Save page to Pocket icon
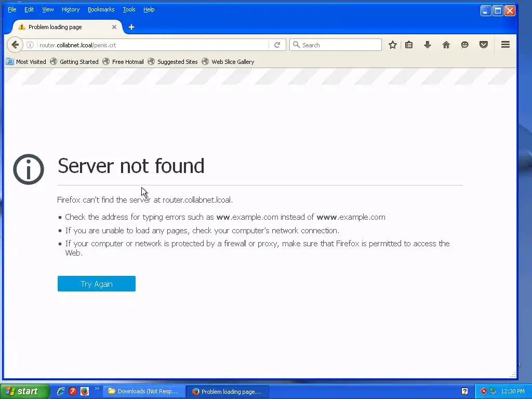Image resolution: width=532 pixels, height=399 pixels. (484, 45)
